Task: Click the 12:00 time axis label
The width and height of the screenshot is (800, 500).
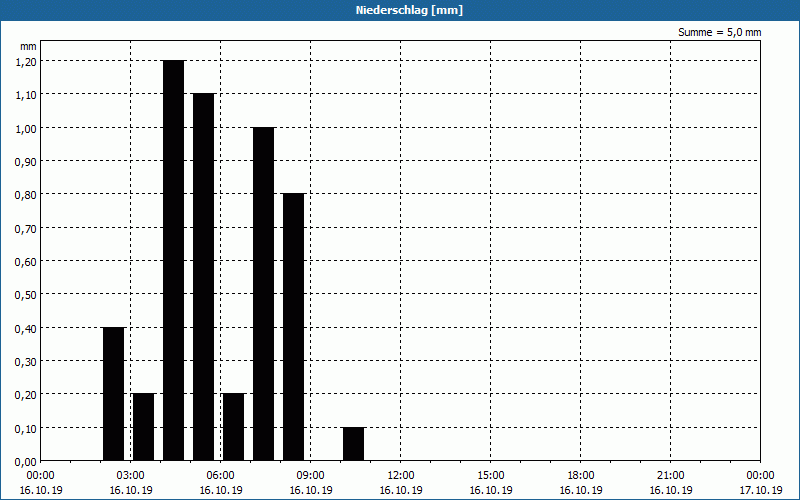Action: tap(400, 475)
